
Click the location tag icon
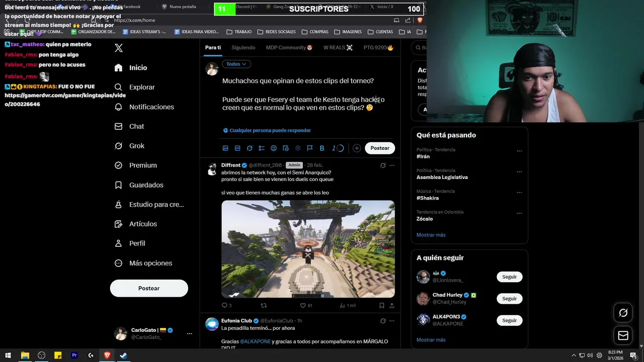(x=298, y=148)
